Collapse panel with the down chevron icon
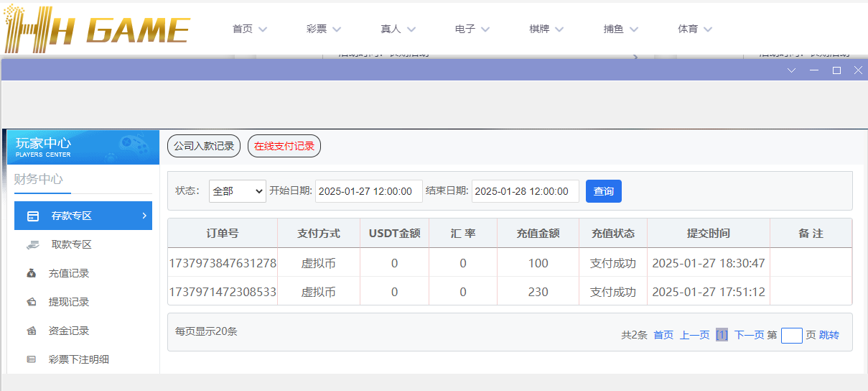868x391 pixels. tap(792, 70)
